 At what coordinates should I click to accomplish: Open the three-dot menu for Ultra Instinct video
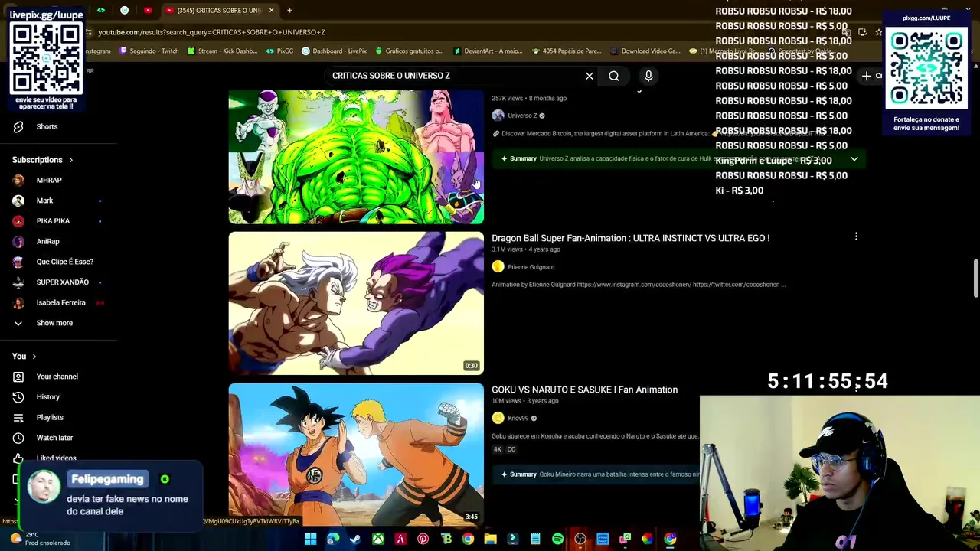click(856, 237)
